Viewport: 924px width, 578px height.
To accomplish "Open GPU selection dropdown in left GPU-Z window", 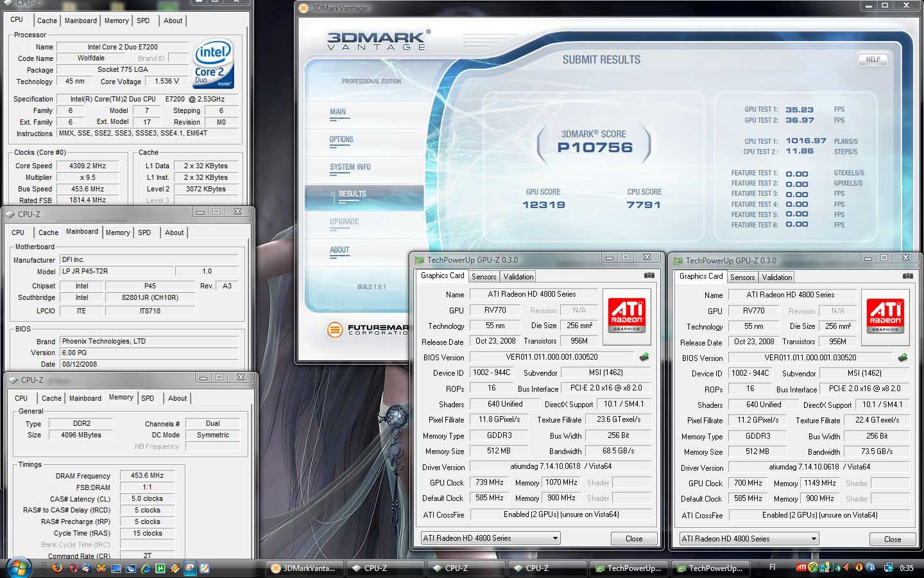I will pos(490,538).
